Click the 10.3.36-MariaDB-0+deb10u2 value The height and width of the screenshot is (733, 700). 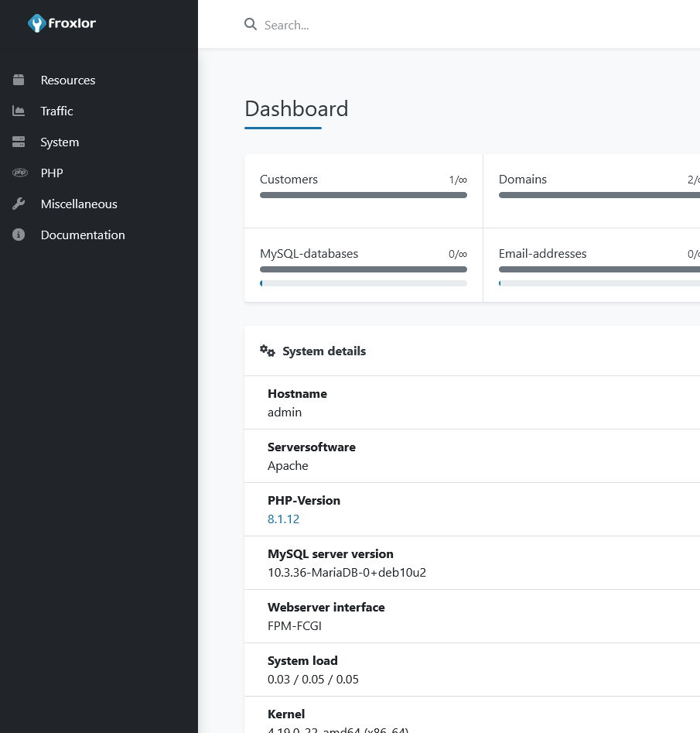tap(347, 573)
